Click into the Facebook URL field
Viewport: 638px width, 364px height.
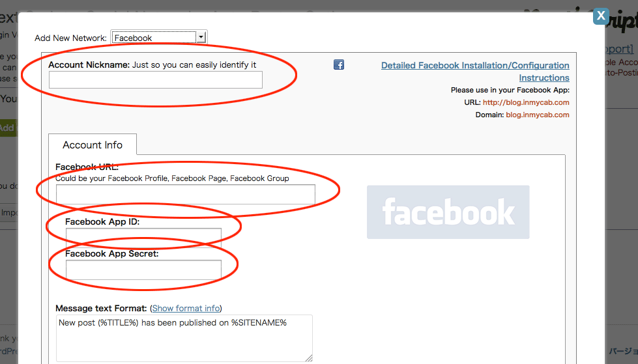click(185, 194)
